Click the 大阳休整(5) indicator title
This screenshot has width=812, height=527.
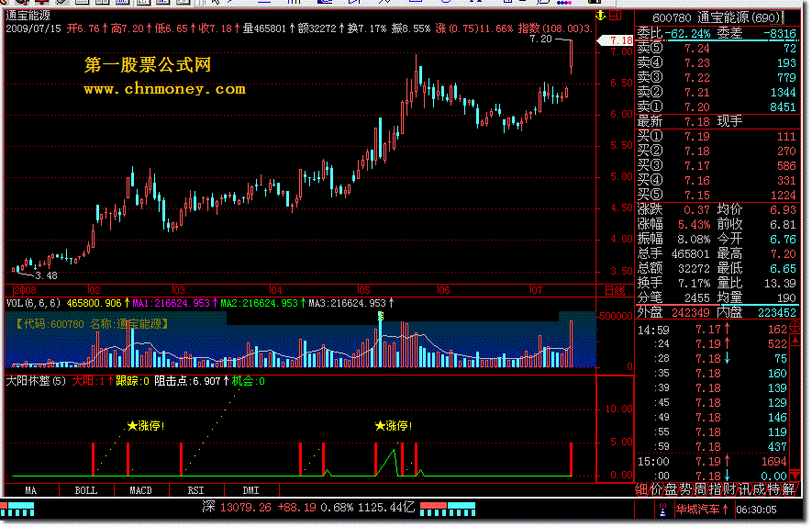(36, 381)
